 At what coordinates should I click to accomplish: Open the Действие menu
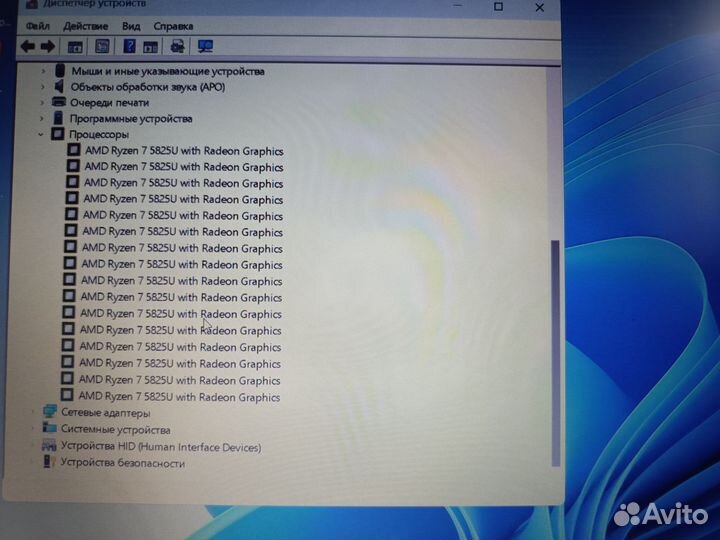(x=85, y=26)
